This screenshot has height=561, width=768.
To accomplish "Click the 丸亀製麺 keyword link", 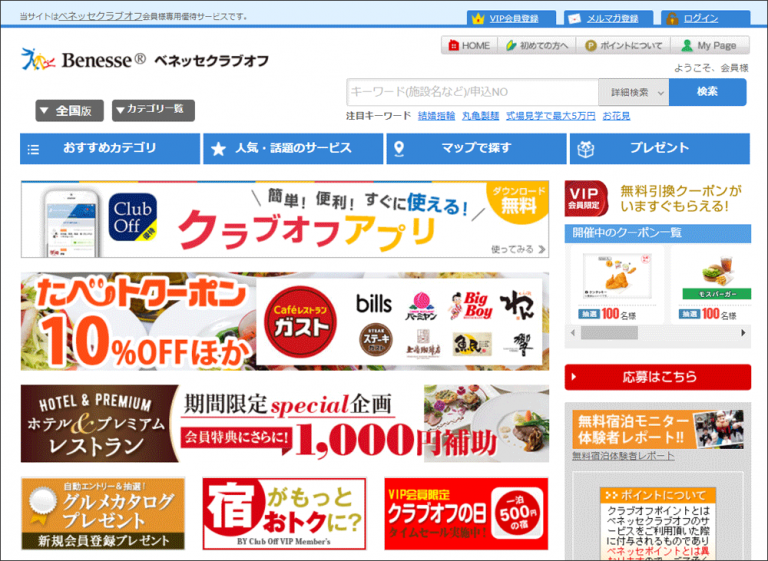I will [480, 116].
